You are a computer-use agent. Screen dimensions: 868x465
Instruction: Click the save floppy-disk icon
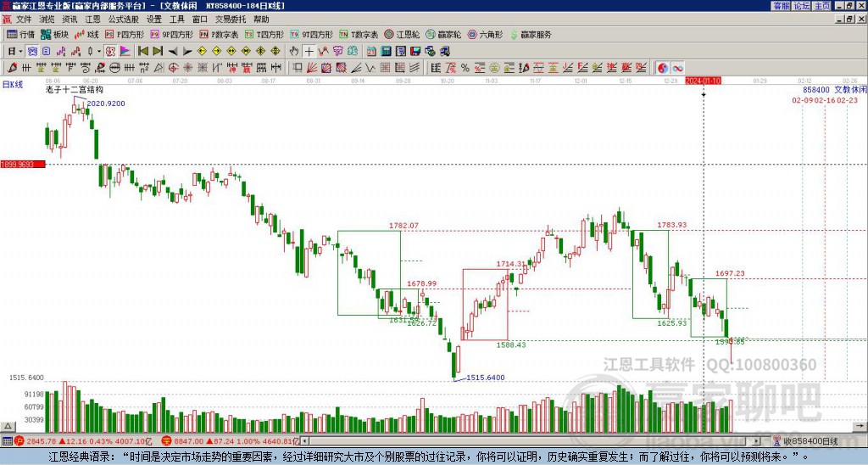[415, 51]
